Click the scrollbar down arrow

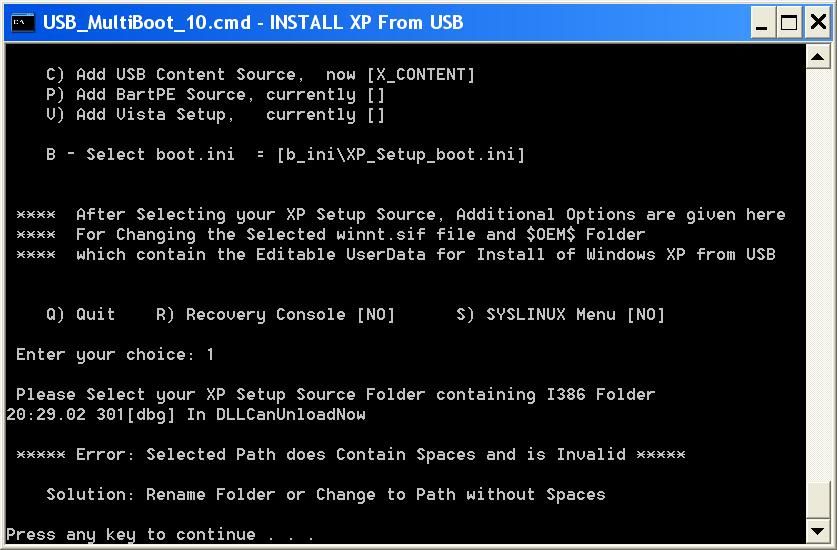tap(820, 531)
